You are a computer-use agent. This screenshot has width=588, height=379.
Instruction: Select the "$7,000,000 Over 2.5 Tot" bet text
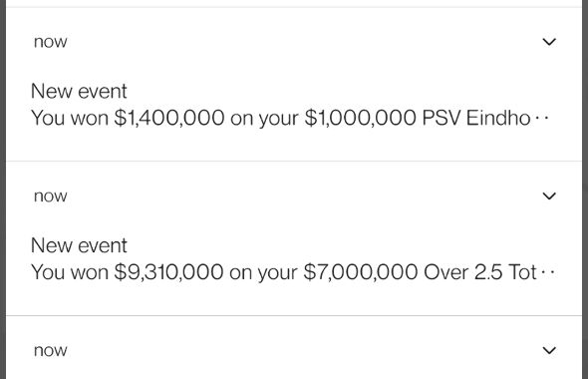pyautogui.click(x=420, y=272)
